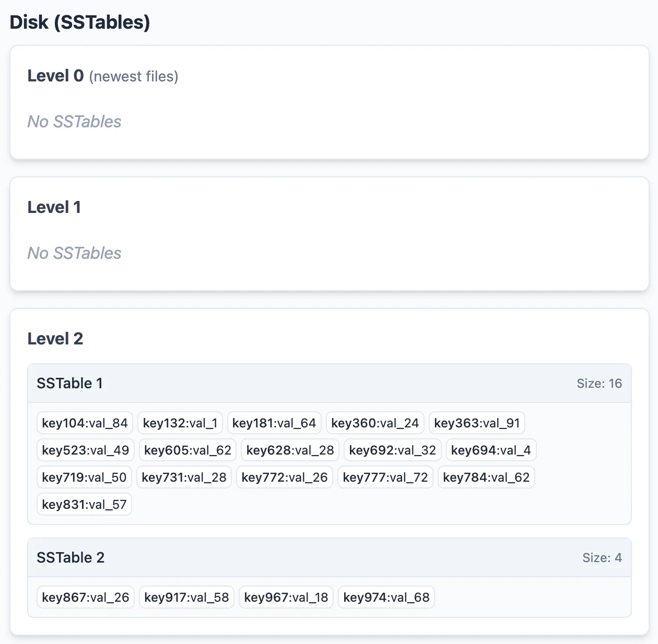This screenshot has height=644, width=658.
Task: Click the SSTable 1 header title
Action: click(69, 384)
